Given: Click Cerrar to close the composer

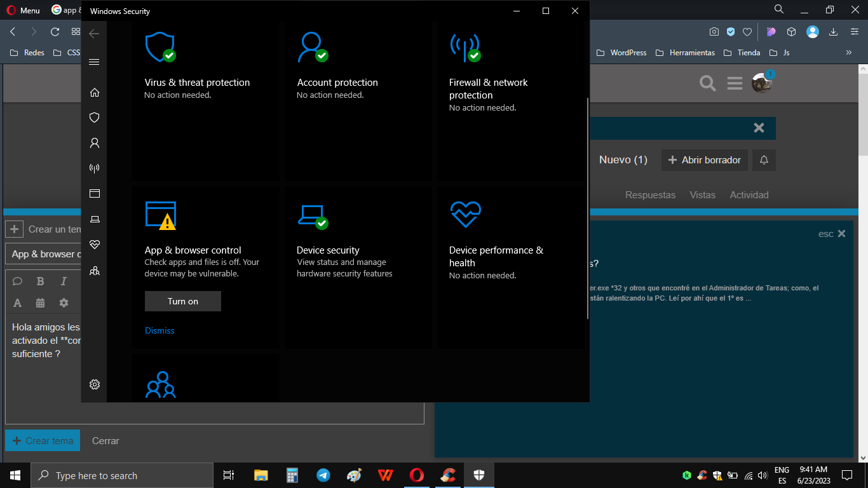Looking at the screenshot, I should click(105, 440).
